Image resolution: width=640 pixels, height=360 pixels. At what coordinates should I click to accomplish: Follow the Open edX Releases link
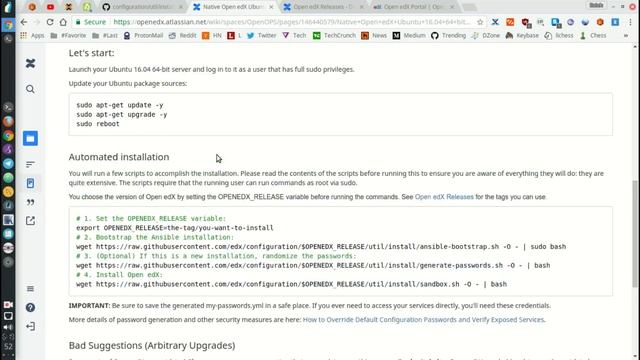click(x=444, y=197)
